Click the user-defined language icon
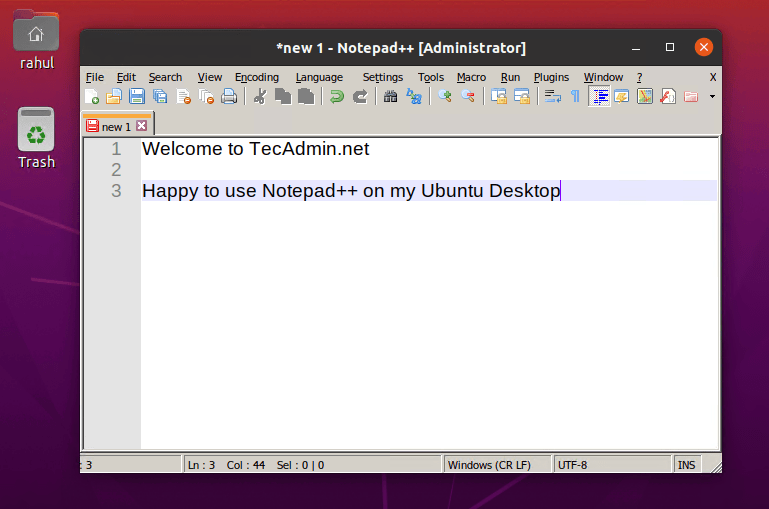This screenshot has width=769, height=509. coord(622,97)
